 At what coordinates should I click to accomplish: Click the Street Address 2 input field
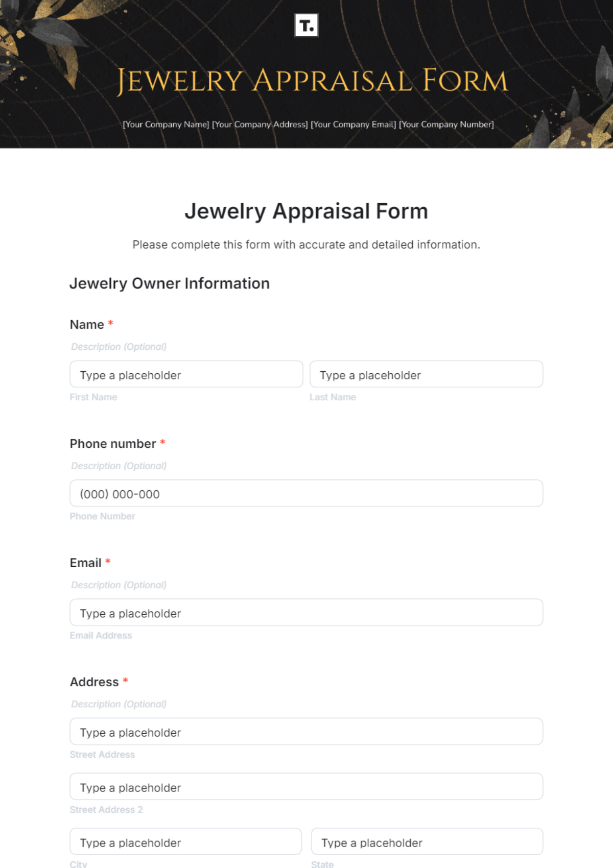point(306,787)
